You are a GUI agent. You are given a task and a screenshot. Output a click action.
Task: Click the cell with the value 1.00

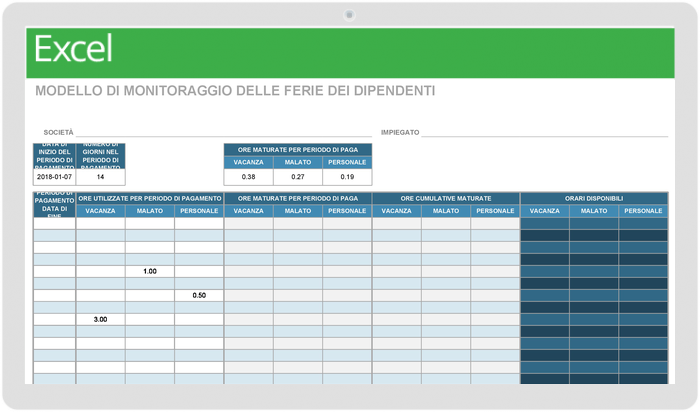point(150,271)
